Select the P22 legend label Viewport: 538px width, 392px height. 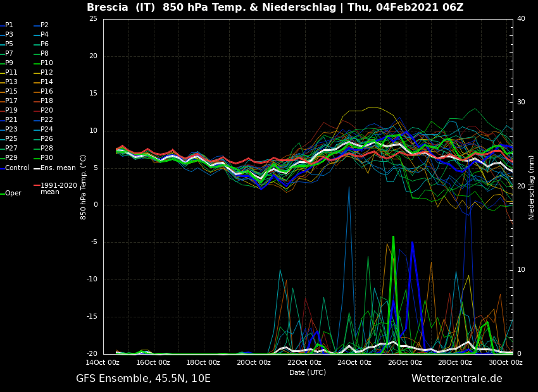point(47,120)
